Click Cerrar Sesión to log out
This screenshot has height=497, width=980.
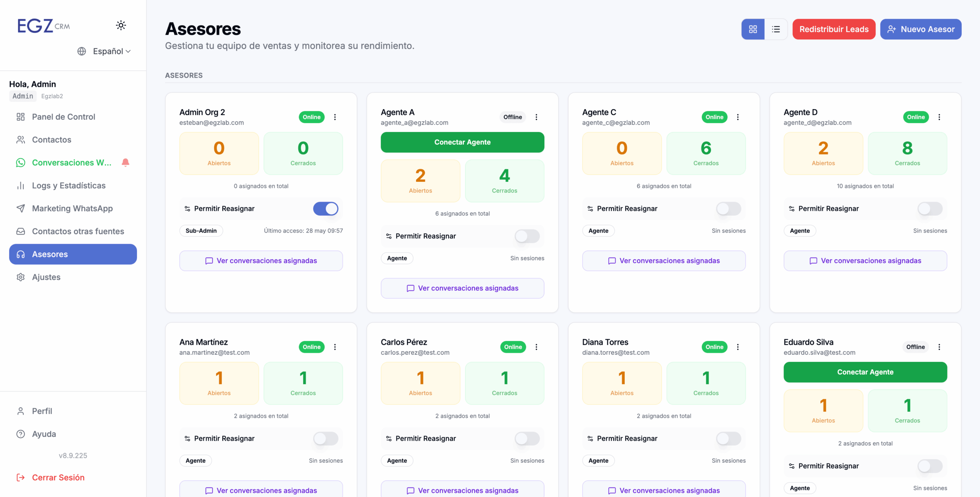[51, 477]
